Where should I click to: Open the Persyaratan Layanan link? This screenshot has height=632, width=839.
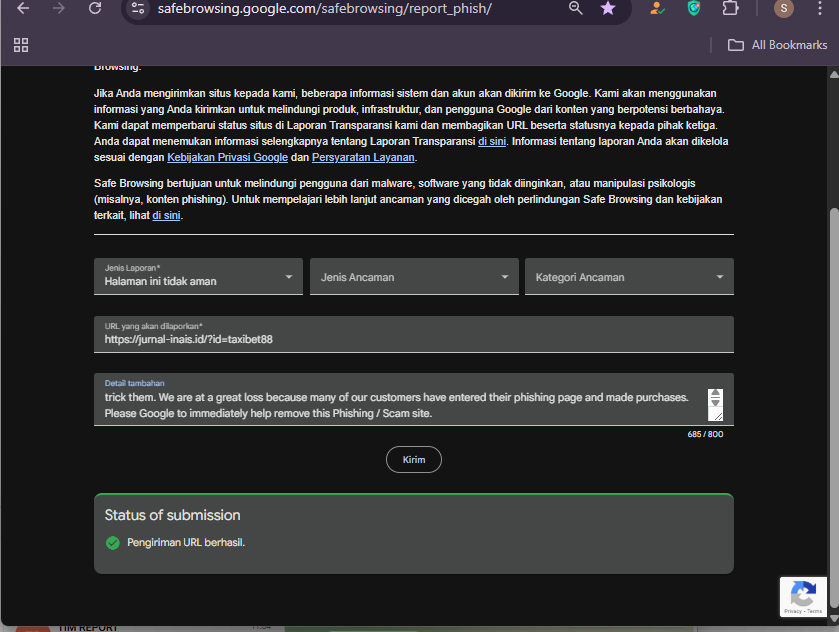tap(363, 157)
